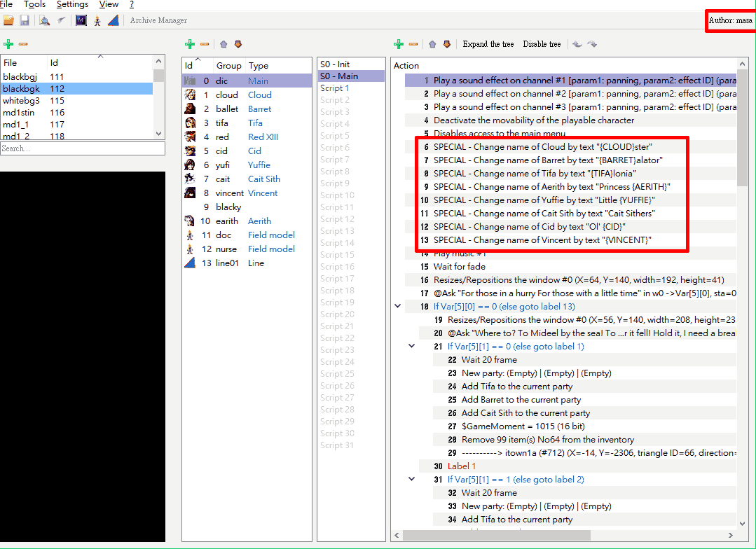
Task: Open the text editor icon with letter M
Action: (x=81, y=20)
